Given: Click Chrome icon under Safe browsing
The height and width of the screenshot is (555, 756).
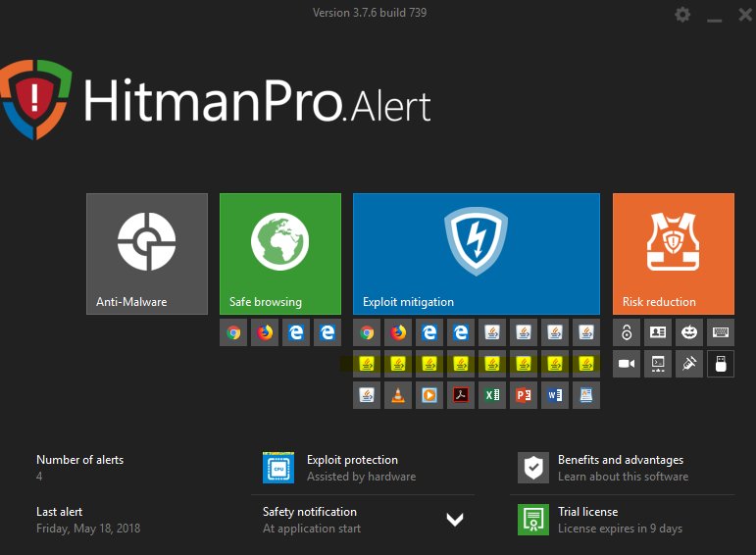Looking at the screenshot, I should [233, 332].
